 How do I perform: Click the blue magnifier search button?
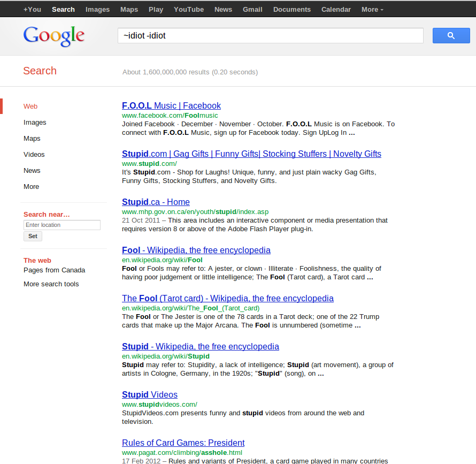451,35
